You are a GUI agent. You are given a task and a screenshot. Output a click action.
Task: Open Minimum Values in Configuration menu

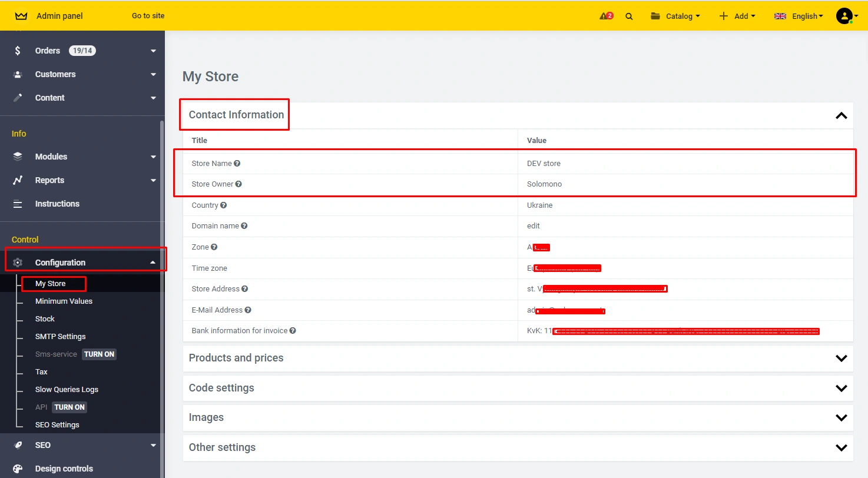[x=64, y=301]
